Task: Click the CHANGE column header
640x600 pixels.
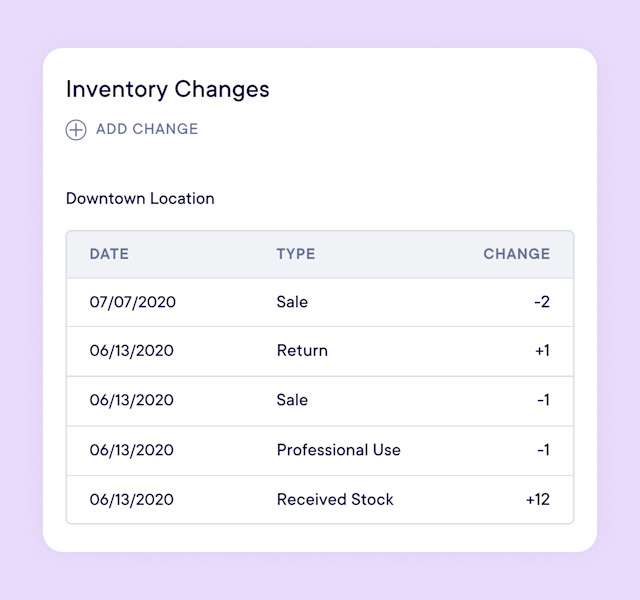Action: pyautogui.click(x=516, y=254)
